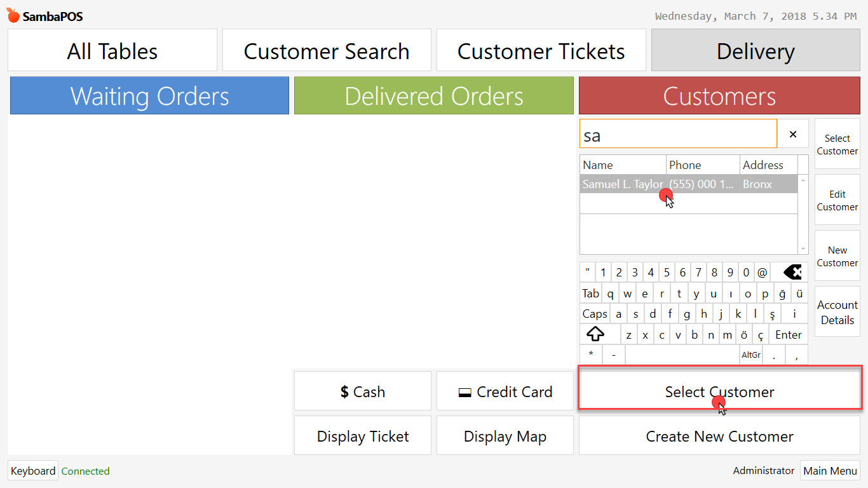Open Account Details for the customer
The width and height of the screenshot is (868, 488).
coord(837,312)
